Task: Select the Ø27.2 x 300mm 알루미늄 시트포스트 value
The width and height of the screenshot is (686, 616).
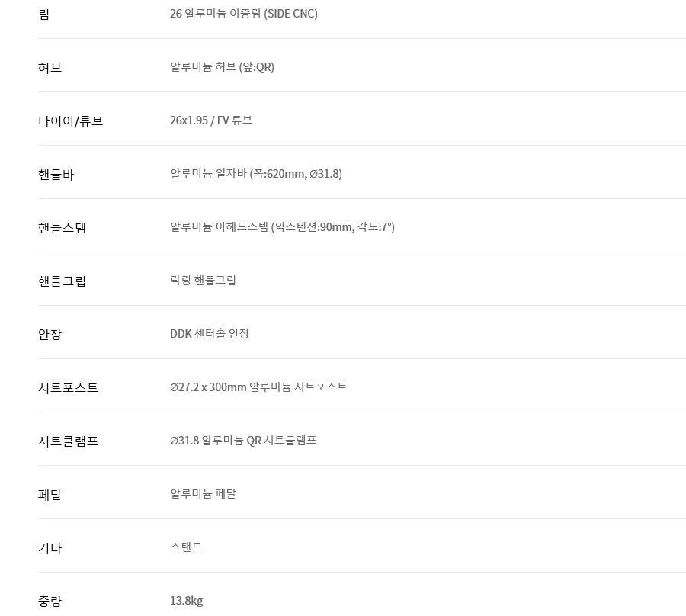Action: click(258, 387)
